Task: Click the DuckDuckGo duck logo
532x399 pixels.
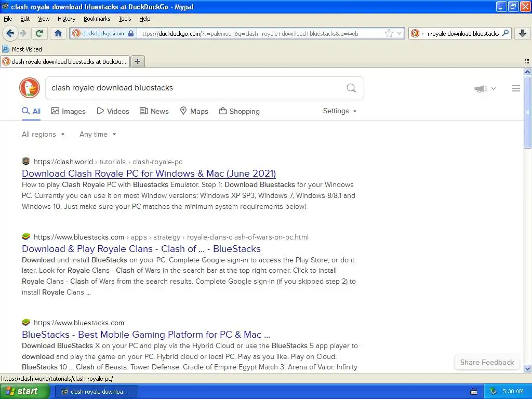Action: 30,88
